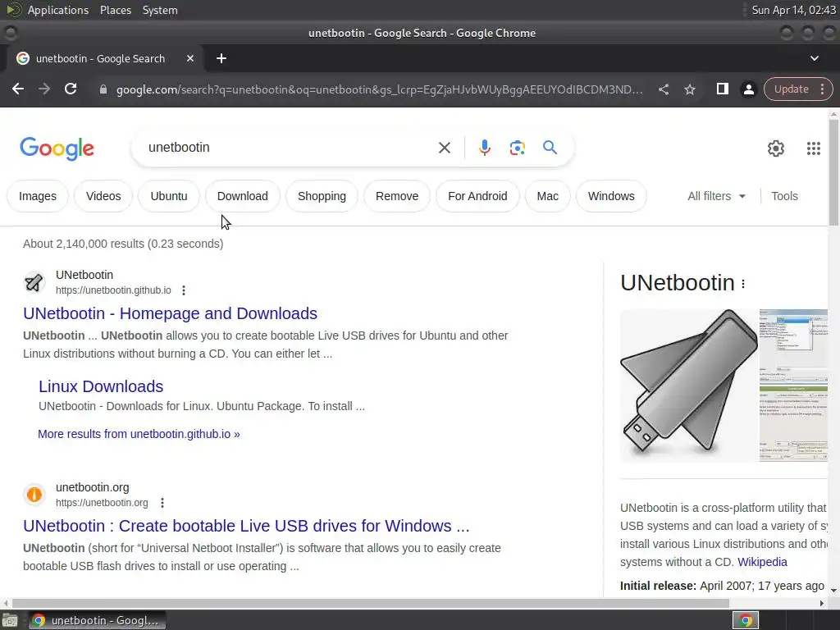
Task: View site information lock icon
Action: pyautogui.click(x=103, y=89)
